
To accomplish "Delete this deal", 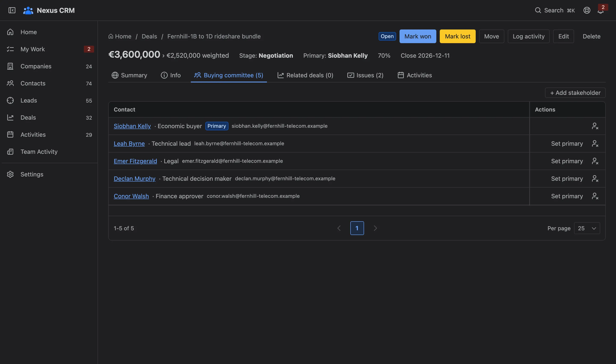I will click(x=591, y=36).
